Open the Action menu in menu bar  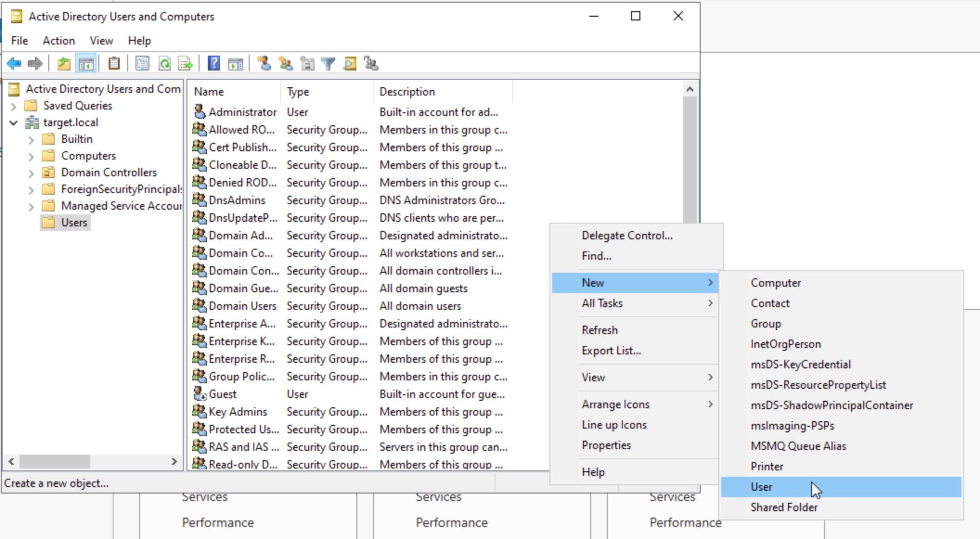[58, 40]
